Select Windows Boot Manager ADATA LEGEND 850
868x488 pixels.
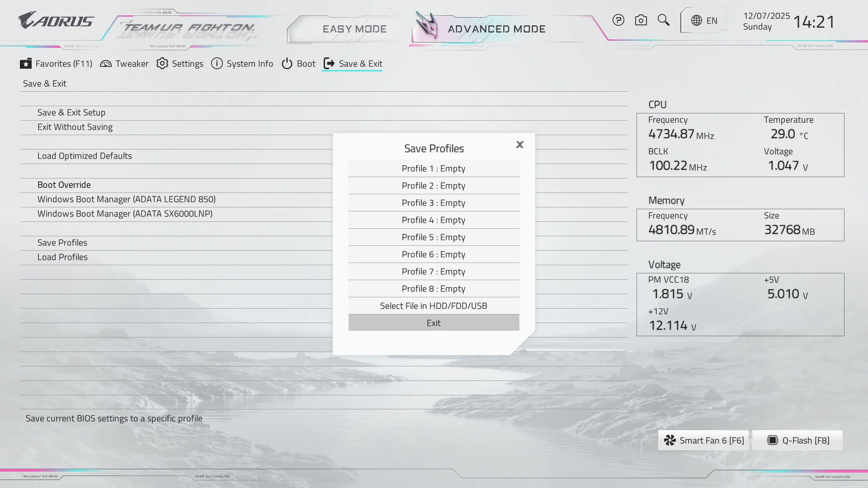[x=126, y=199]
